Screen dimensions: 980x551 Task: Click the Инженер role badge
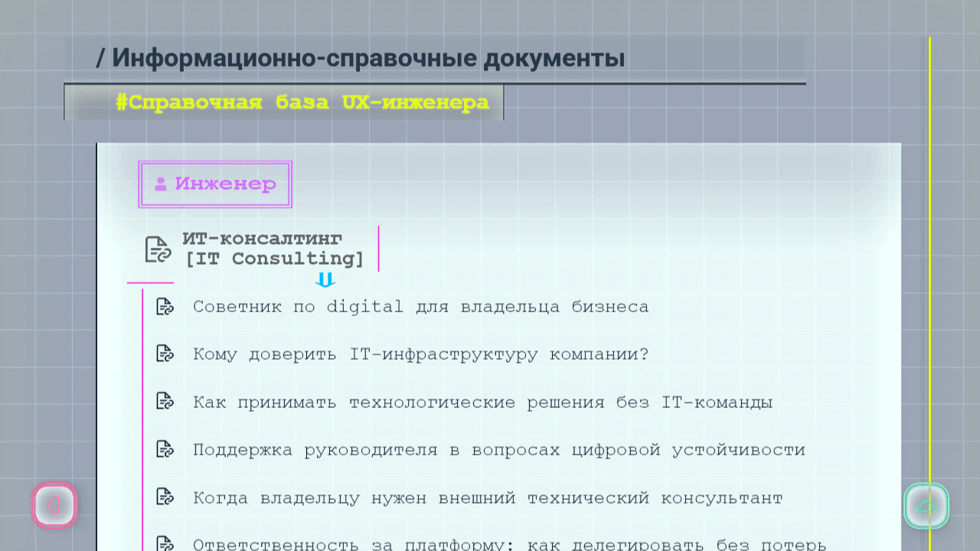[x=215, y=184]
